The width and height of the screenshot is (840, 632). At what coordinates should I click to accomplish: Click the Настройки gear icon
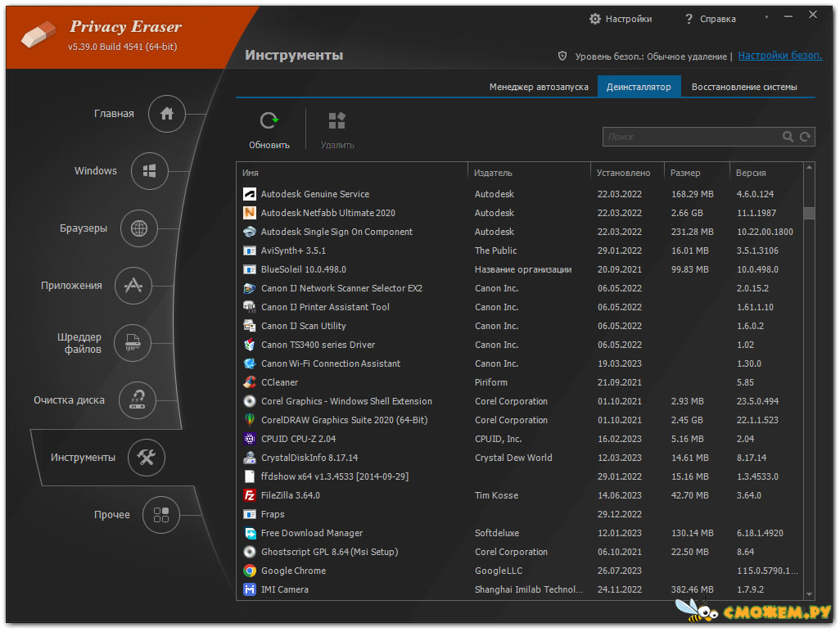[594, 19]
